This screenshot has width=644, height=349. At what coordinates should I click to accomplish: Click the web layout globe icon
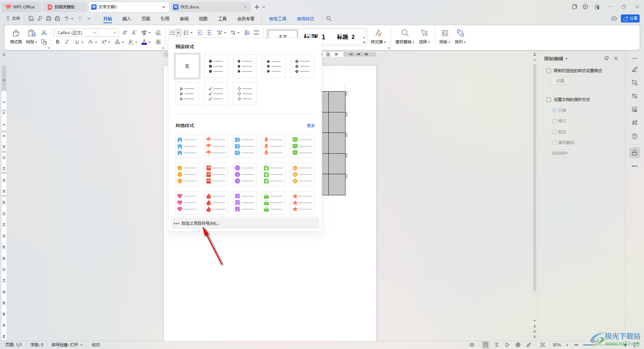tap(518, 345)
